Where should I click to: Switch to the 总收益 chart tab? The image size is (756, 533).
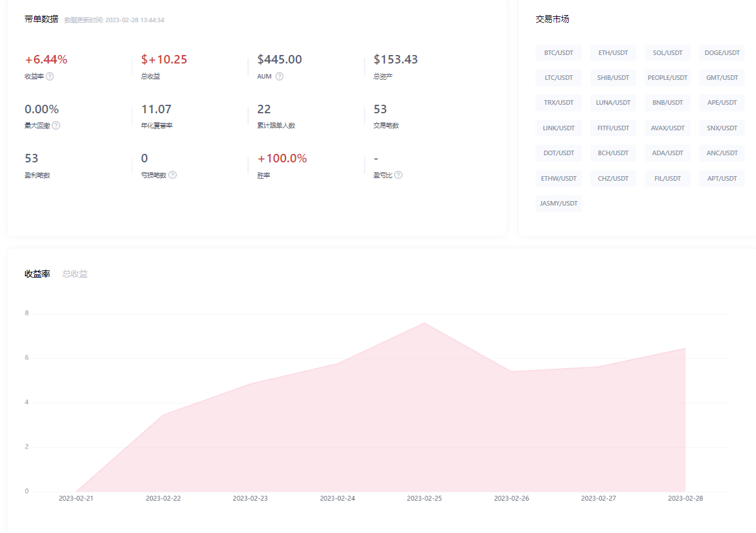tap(75, 274)
